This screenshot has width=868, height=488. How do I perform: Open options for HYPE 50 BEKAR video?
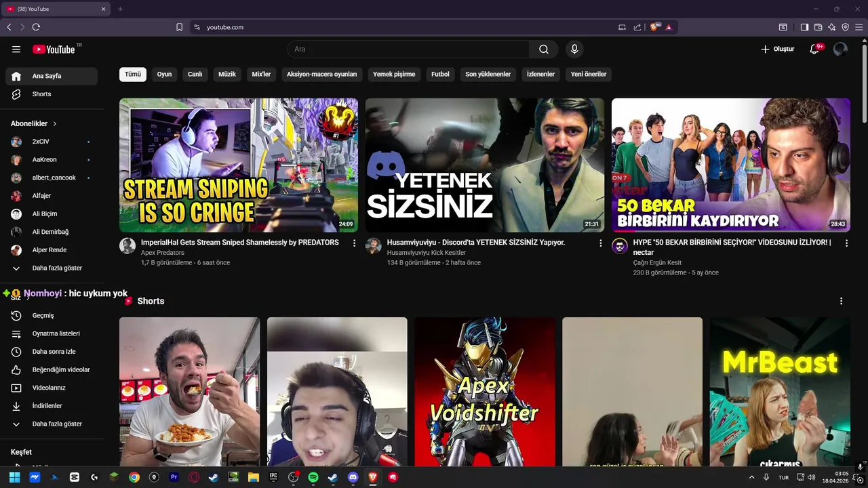846,243
